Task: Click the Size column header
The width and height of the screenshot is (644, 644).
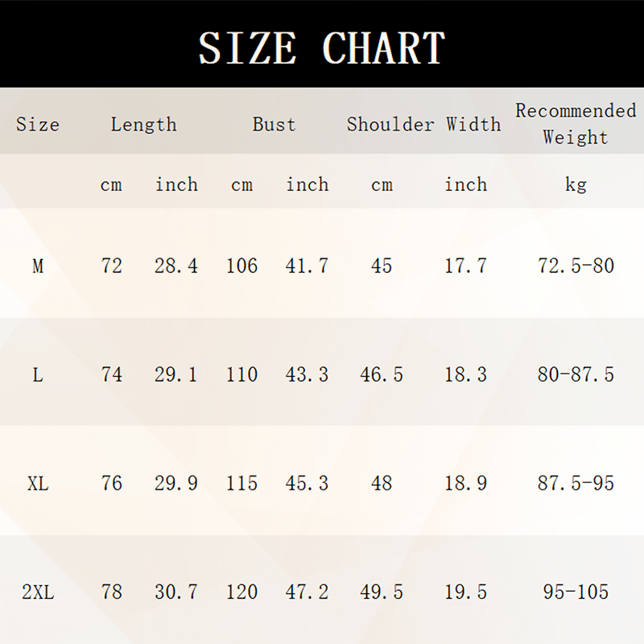Action: click(x=38, y=125)
